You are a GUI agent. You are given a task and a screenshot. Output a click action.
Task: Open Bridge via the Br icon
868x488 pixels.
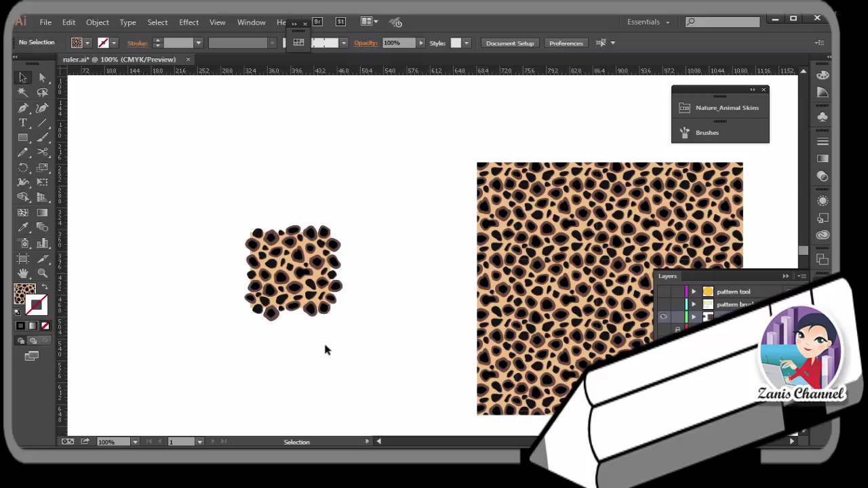click(x=317, y=22)
